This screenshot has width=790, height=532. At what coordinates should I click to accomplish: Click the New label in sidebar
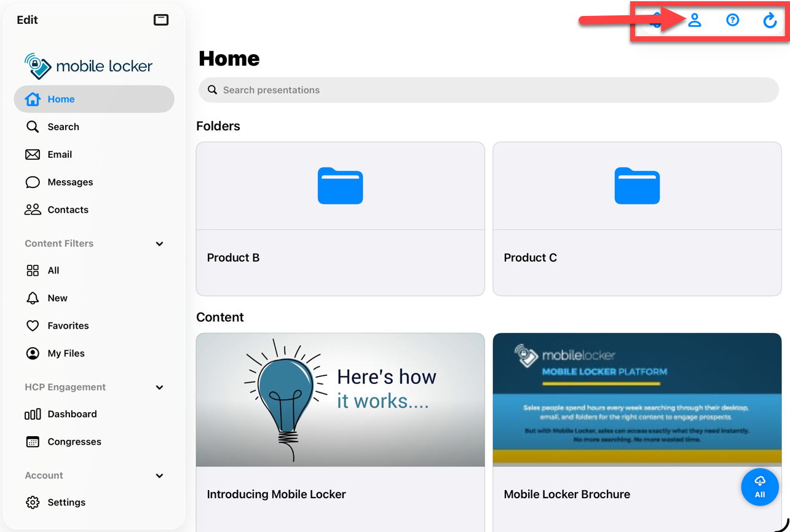[58, 298]
